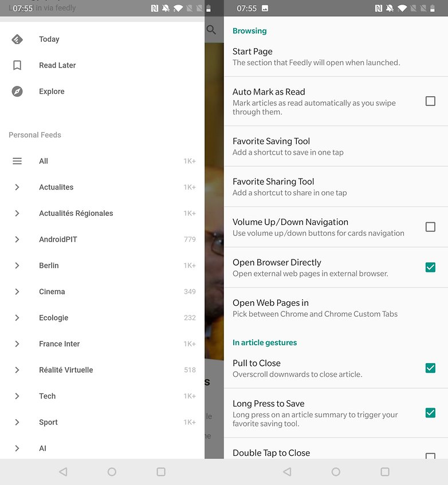Tap Recents square in right phone navbar

pos(385,472)
